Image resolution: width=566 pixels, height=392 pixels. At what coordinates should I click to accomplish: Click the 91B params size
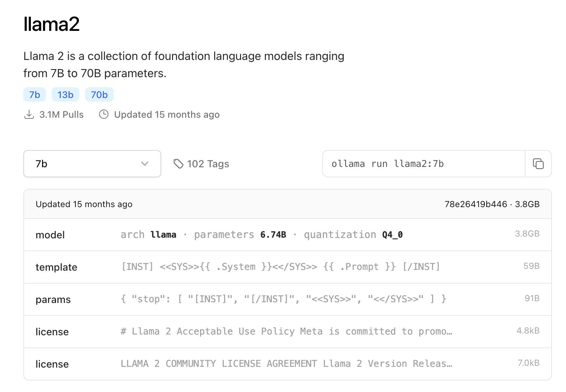click(x=532, y=298)
